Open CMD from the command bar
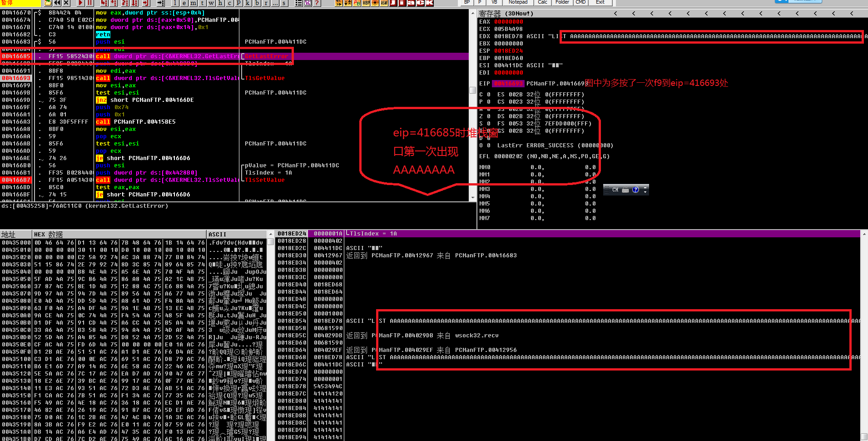868x441 pixels. [x=580, y=2]
